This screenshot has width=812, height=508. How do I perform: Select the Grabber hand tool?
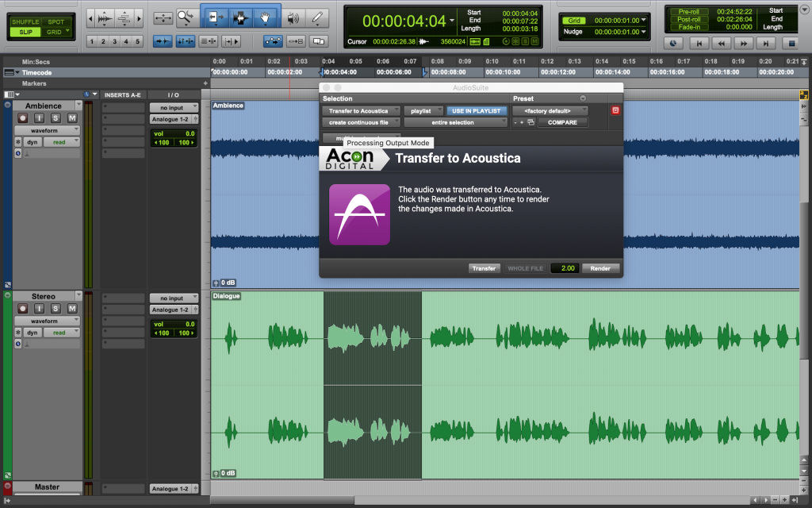(x=265, y=17)
